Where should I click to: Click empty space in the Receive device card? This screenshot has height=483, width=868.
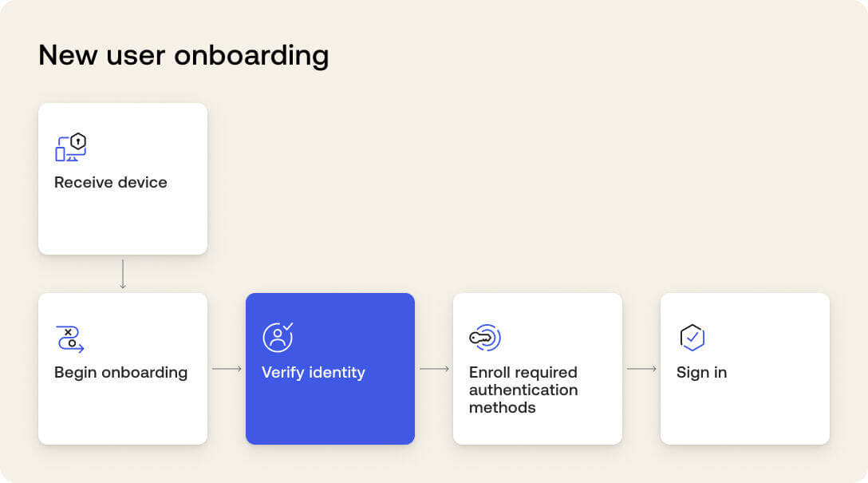point(122,224)
